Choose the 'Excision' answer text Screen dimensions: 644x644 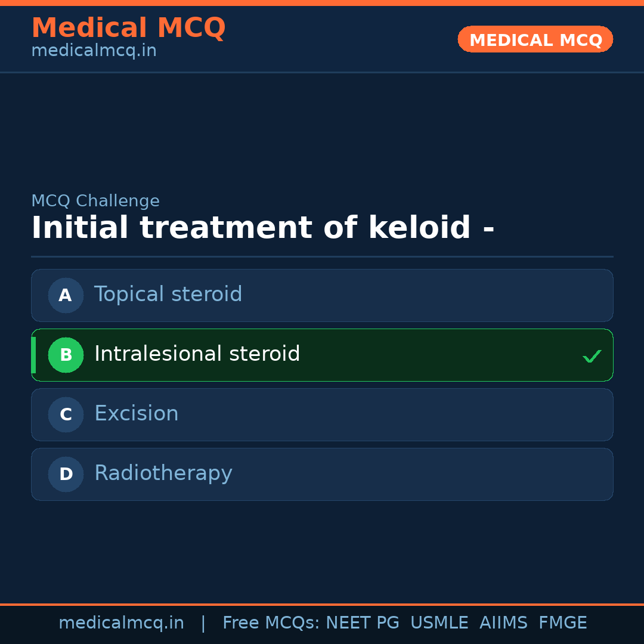pos(137,414)
